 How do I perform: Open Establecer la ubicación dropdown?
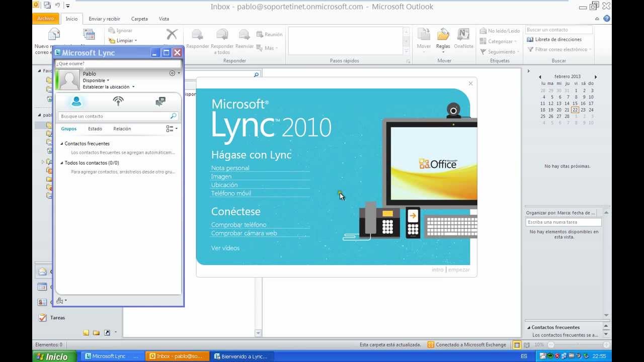pyautogui.click(x=108, y=87)
